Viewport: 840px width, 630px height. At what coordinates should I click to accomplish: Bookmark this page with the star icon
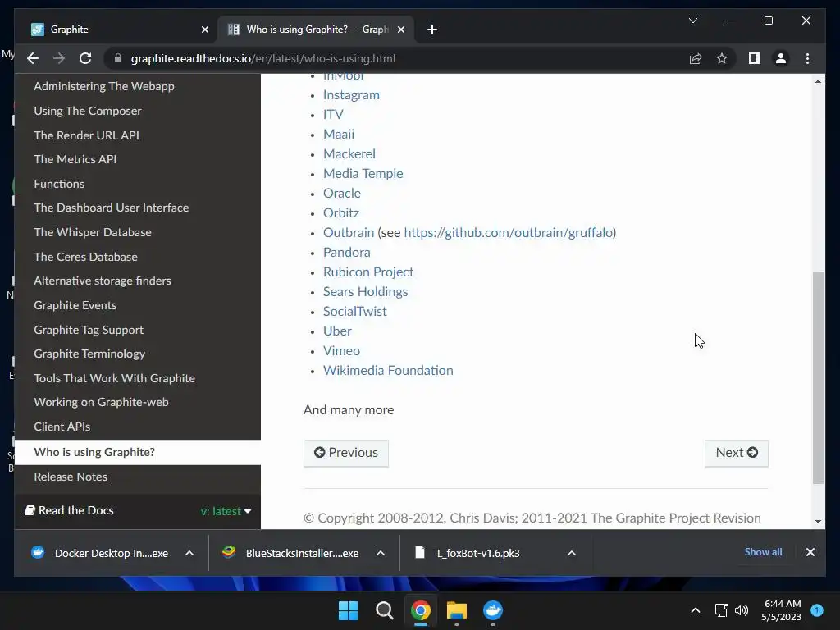click(722, 58)
